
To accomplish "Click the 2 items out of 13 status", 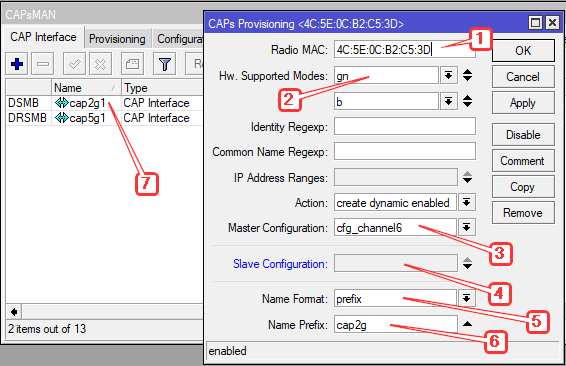I will [47, 329].
